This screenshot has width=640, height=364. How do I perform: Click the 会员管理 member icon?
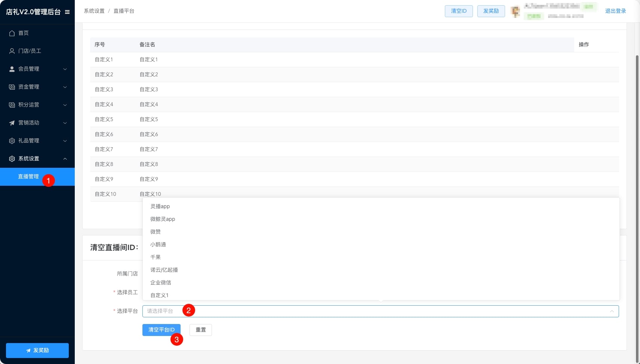pyautogui.click(x=12, y=69)
